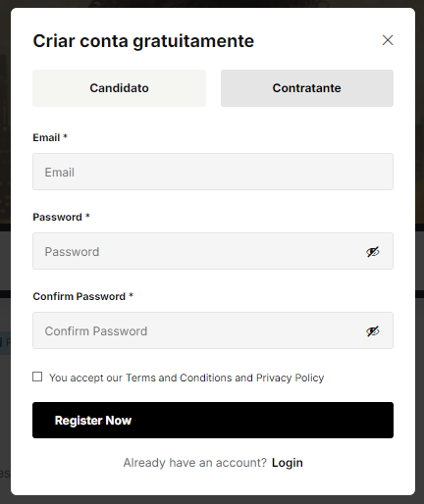Image resolution: width=424 pixels, height=504 pixels.
Task: Click the asterisk beside the Email label
Action: (65, 136)
